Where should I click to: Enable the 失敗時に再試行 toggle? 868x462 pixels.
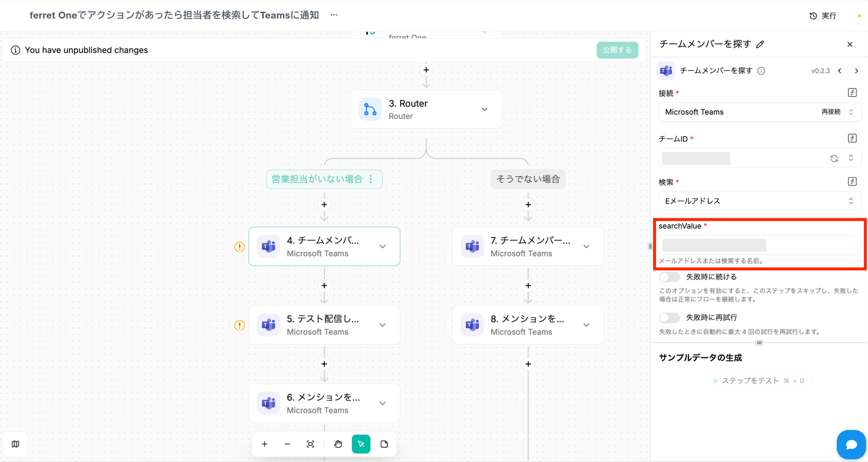pyautogui.click(x=669, y=317)
